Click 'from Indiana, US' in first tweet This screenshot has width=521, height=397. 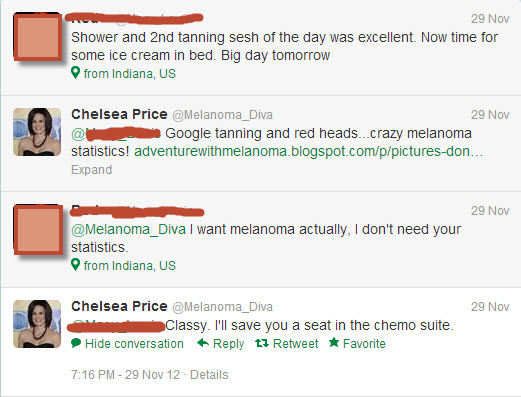point(130,74)
